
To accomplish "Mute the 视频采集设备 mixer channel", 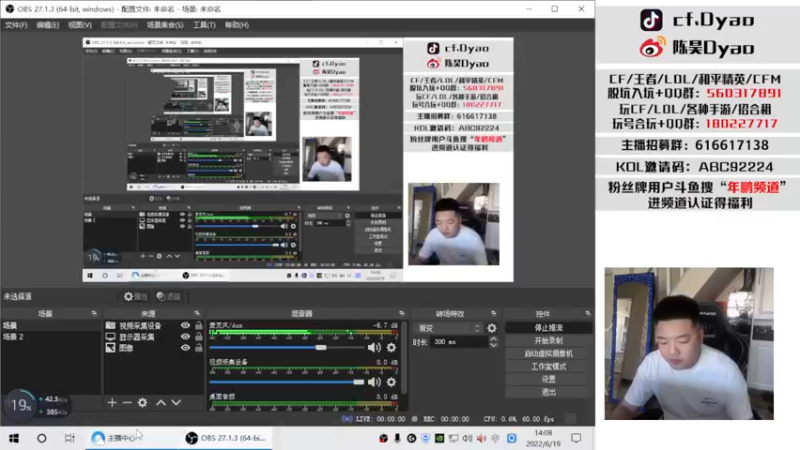I will click(x=374, y=382).
